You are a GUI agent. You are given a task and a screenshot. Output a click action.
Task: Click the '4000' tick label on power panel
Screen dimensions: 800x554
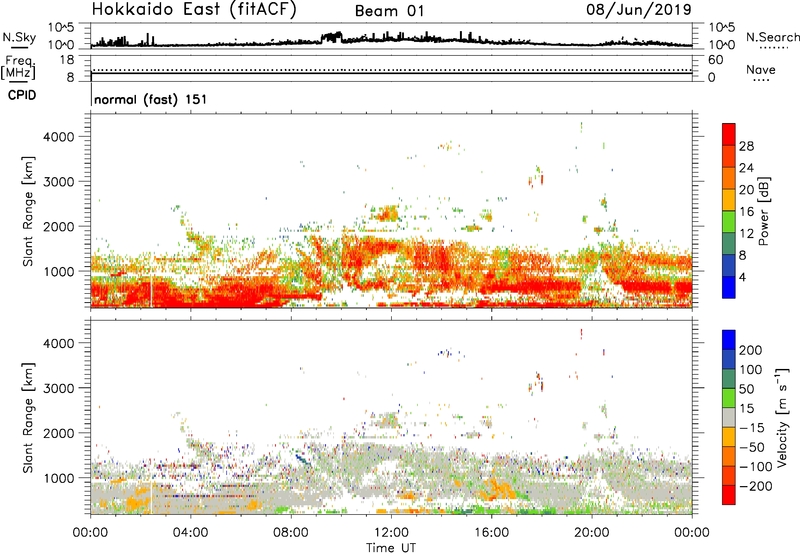(x=59, y=137)
